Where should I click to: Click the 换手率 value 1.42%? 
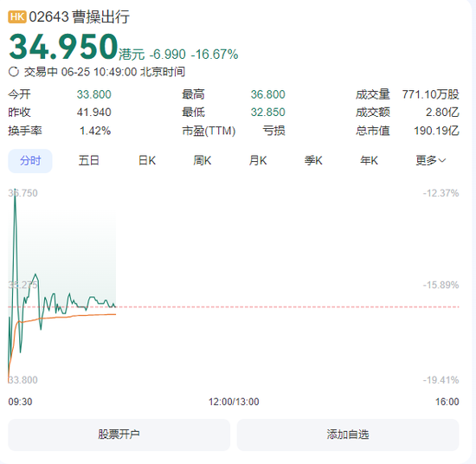[95, 131]
